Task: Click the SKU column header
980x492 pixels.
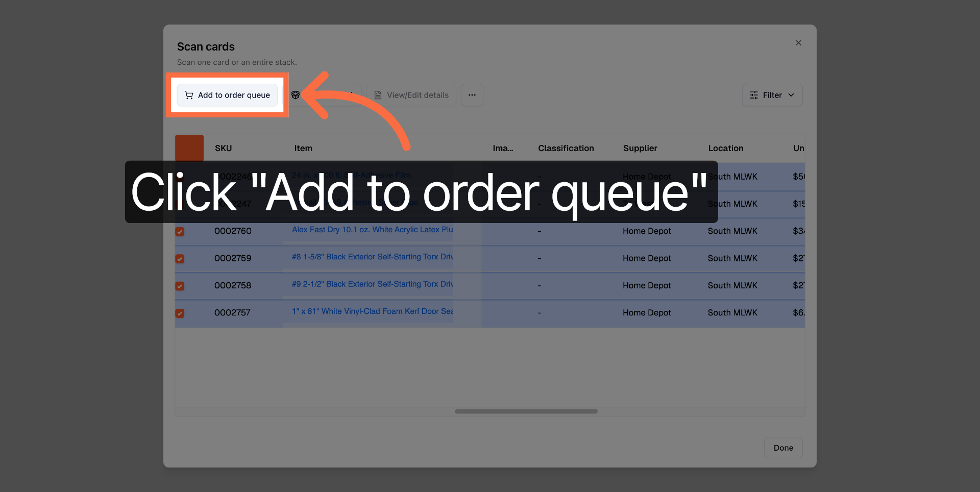Action: [x=223, y=148]
